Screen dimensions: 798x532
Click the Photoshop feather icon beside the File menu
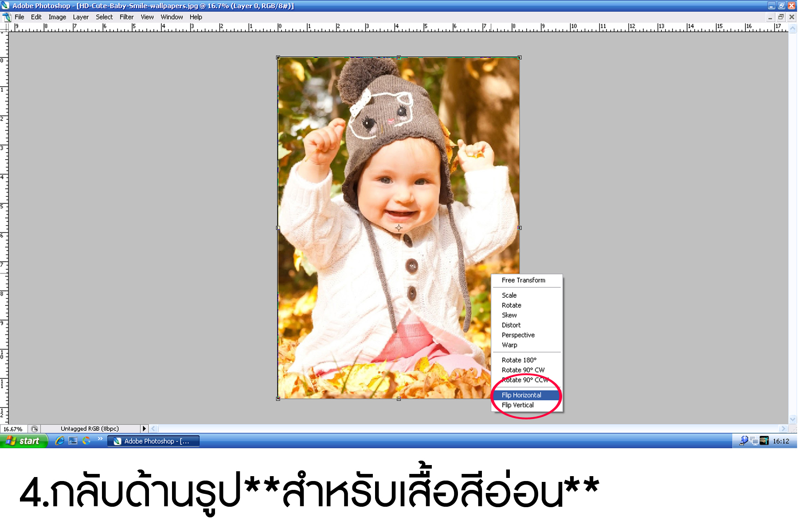[x=6, y=17]
